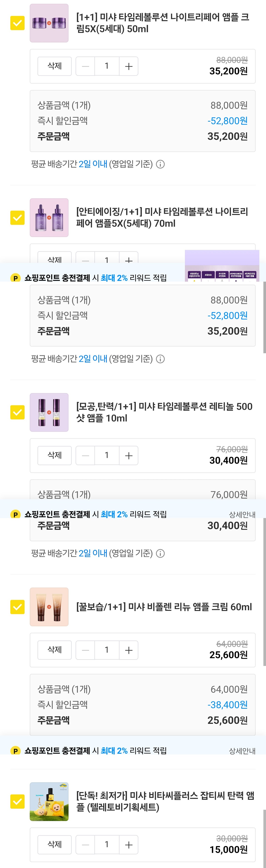Uncheck the night repair ampoule cream 50ml item
The image size is (266, 868).
tap(18, 23)
